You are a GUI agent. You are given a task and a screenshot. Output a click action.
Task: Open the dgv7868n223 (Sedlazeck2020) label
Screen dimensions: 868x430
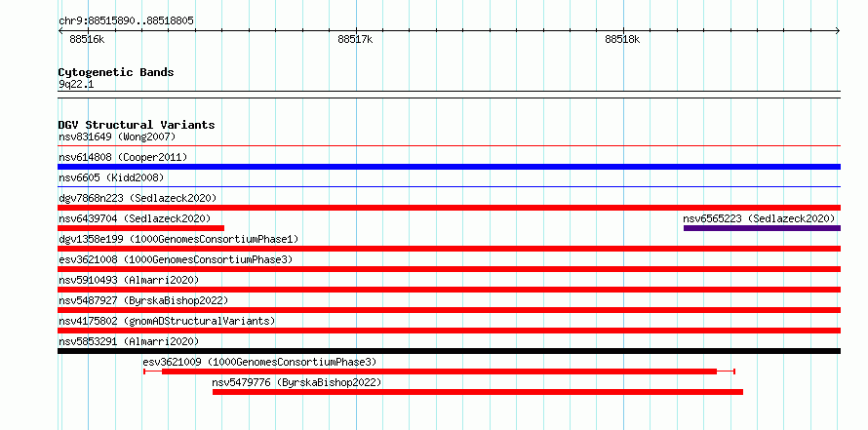[x=138, y=198]
